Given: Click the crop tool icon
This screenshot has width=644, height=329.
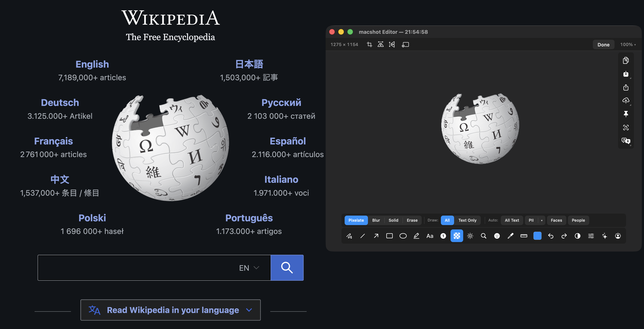Looking at the screenshot, I should point(369,44).
